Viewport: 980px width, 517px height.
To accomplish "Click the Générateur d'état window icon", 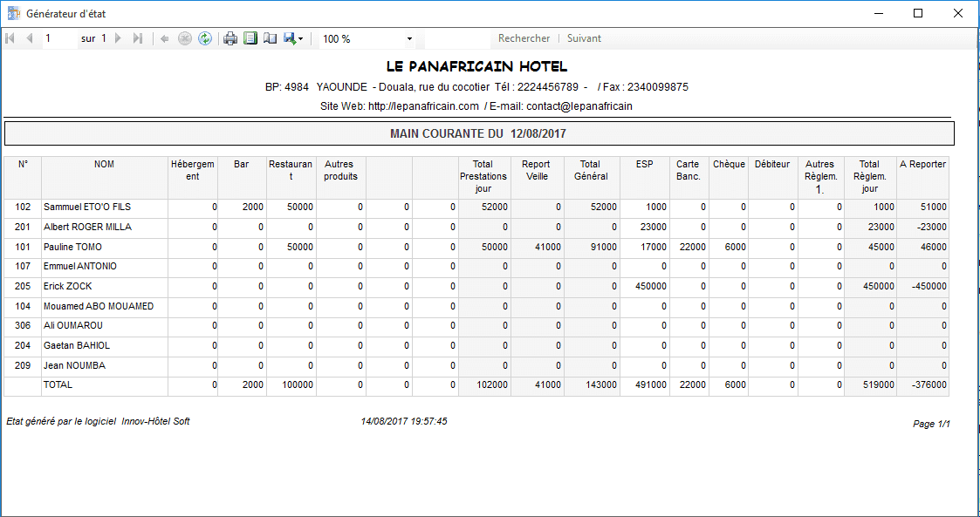I will click(13, 13).
